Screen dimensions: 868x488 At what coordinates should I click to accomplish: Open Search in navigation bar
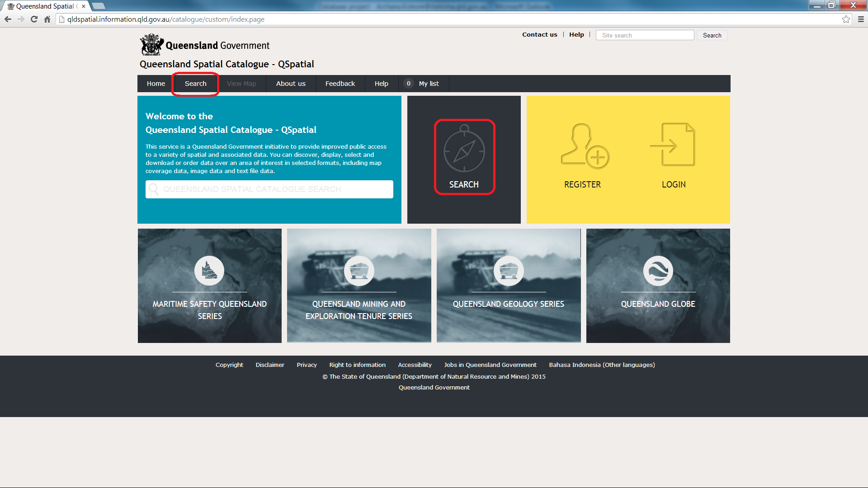click(x=196, y=84)
